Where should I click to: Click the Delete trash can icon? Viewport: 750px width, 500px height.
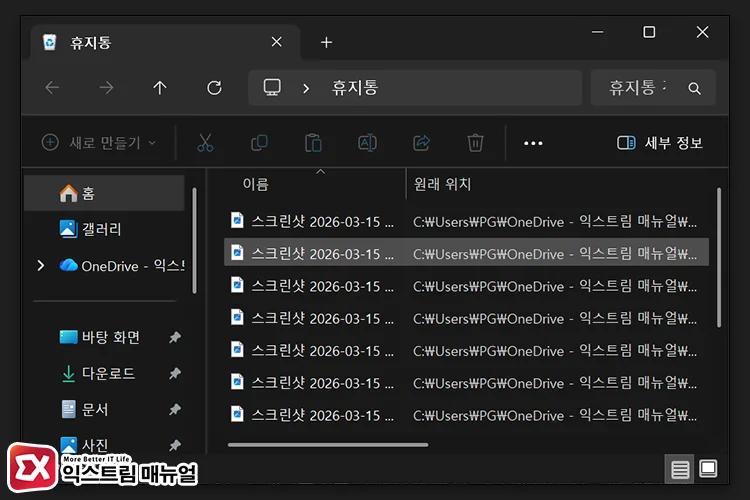point(475,143)
